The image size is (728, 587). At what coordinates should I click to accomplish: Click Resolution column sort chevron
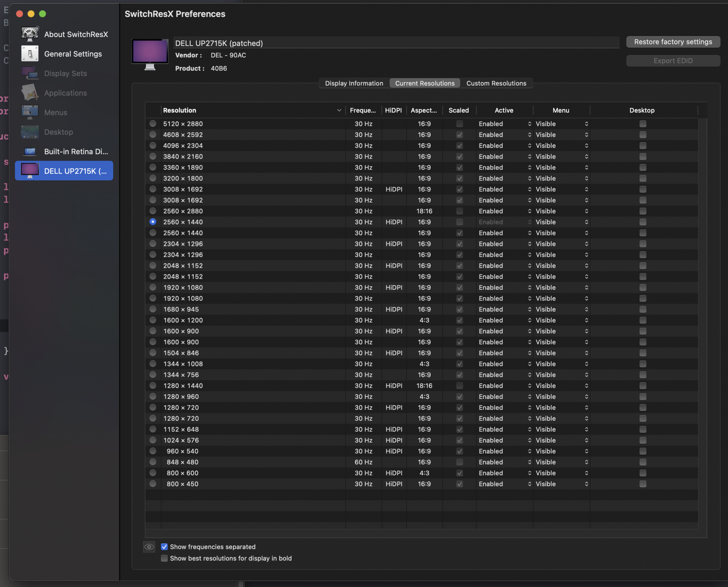click(x=339, y=110)
